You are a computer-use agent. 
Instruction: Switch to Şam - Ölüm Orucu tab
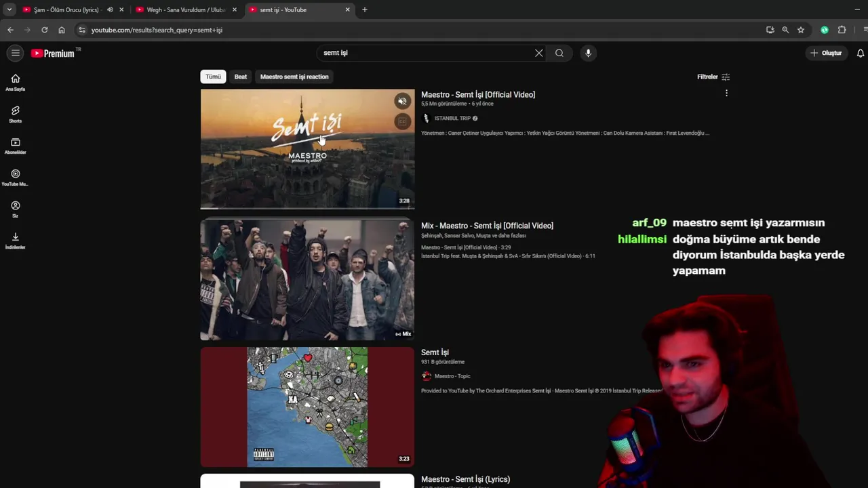point(66,9)
